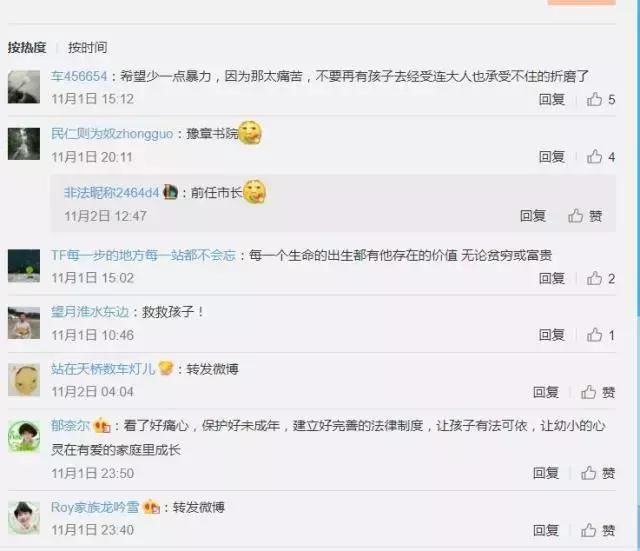
Task: Like 郁奈尔's comment
Action: coord(598,473)
